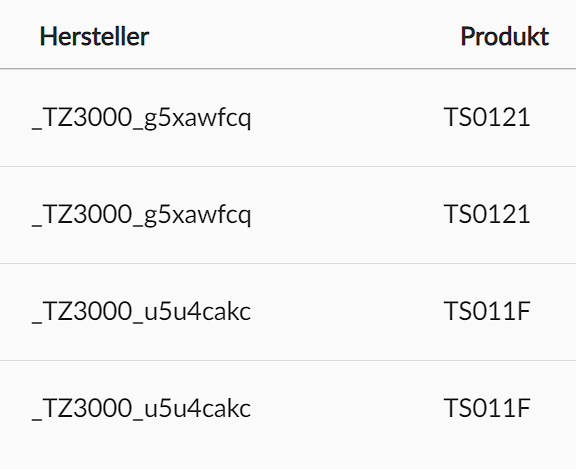
Task: Sort the table by Hersteller header
Action: coord(94,36)
